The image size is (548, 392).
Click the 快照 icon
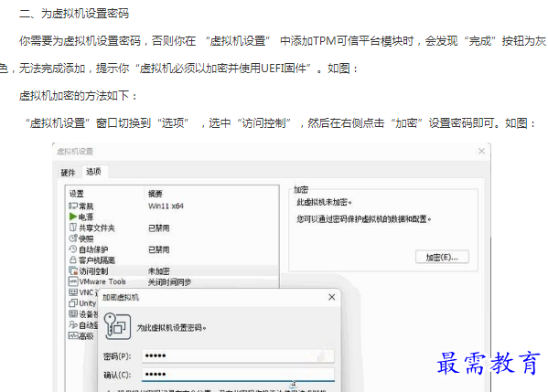point(72,238)
